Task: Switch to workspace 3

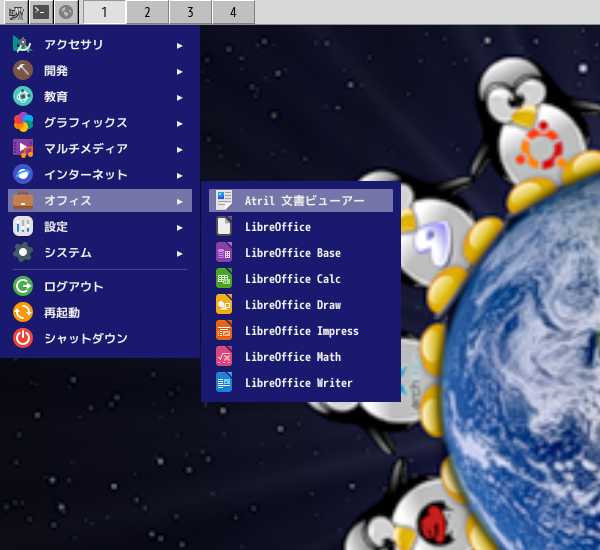Action: [190, 12]
